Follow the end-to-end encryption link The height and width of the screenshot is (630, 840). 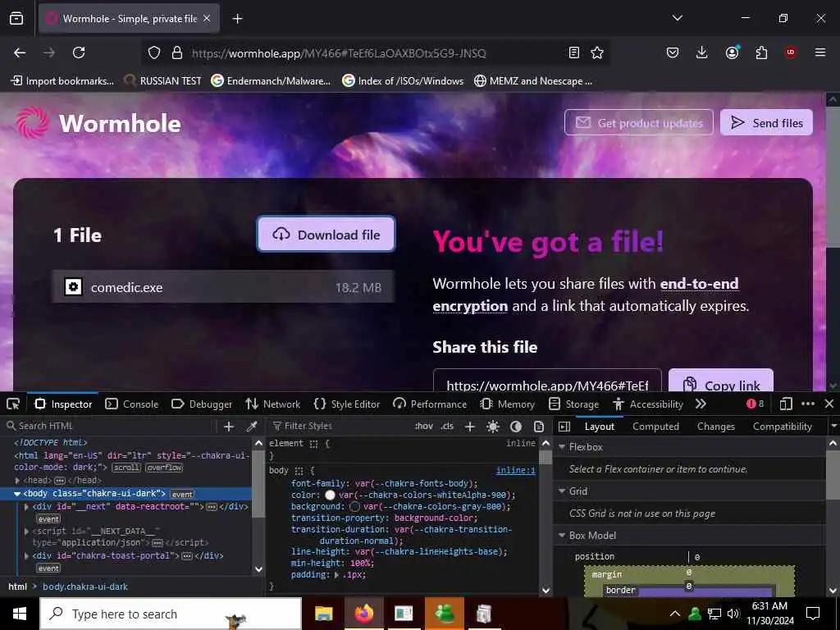pyautogui.click(x=586, y=294)
